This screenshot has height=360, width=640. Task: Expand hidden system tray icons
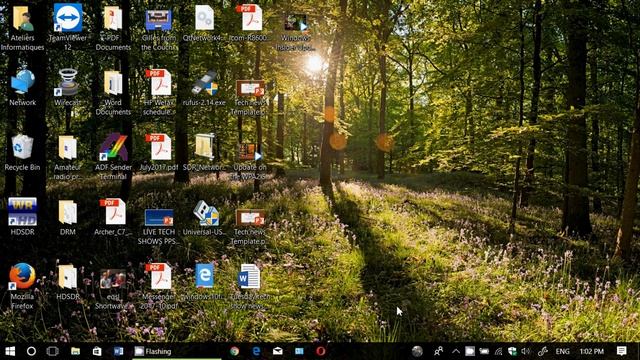point(456,351)
